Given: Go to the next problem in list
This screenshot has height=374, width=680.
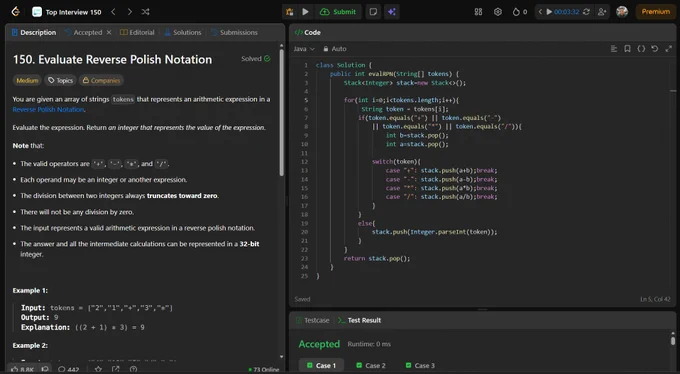Looking at the screenshot, I should point(129,12).
